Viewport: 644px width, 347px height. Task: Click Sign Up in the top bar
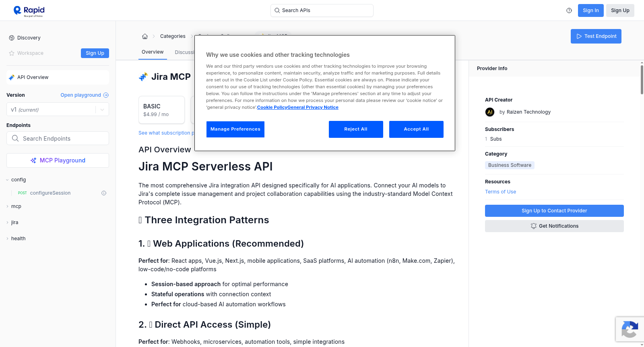[620, 10]
